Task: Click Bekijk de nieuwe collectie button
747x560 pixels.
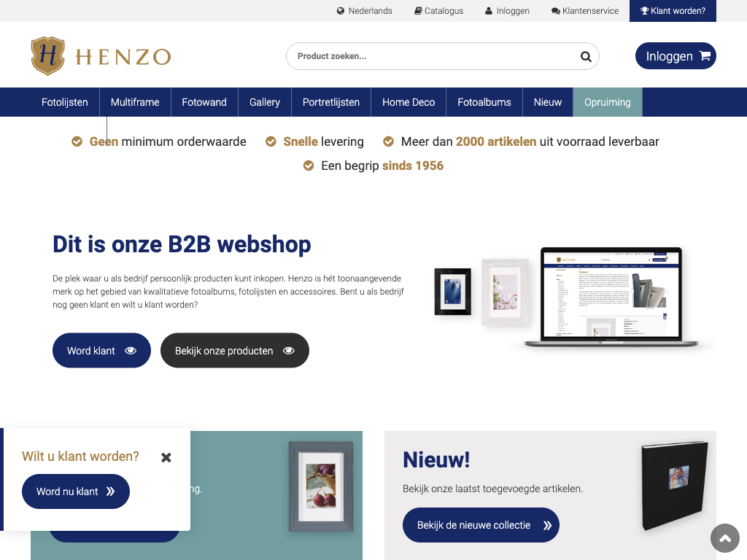Action: (x=481, y=525)
